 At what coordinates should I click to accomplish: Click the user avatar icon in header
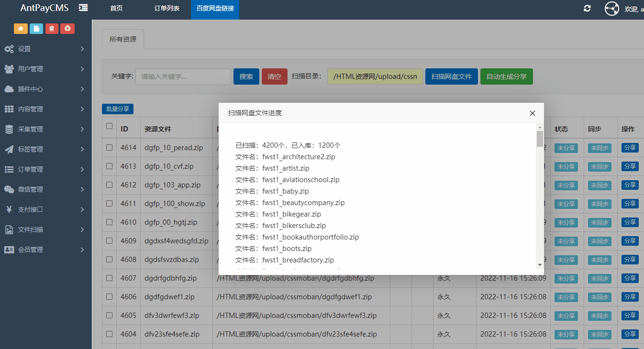click(611, 9)
